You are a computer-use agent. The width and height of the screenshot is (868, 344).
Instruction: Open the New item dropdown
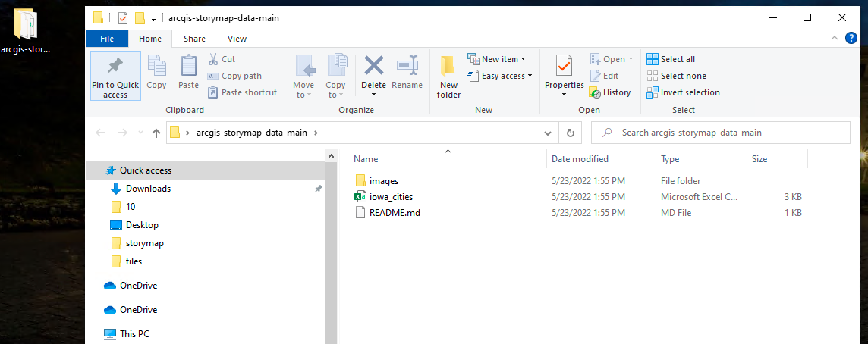[x=496, y=59]
